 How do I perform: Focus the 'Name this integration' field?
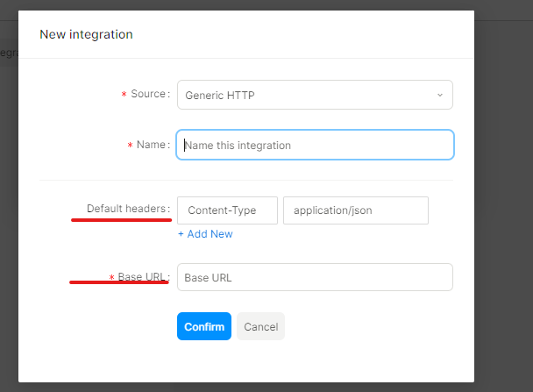[314, 145]
